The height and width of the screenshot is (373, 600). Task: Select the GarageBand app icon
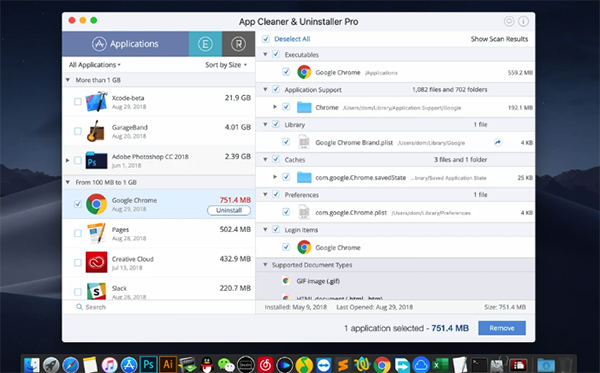click(96, 131)
